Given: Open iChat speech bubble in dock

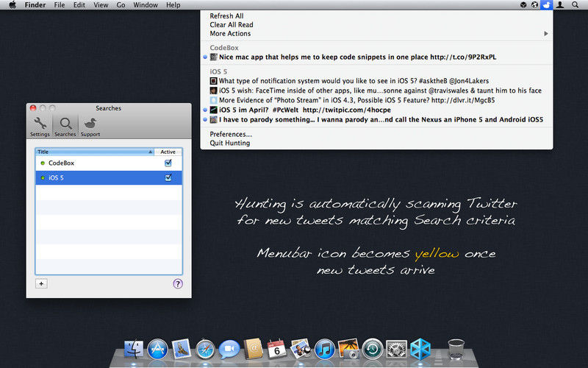Looking at the screenshot, I should 229,350.
